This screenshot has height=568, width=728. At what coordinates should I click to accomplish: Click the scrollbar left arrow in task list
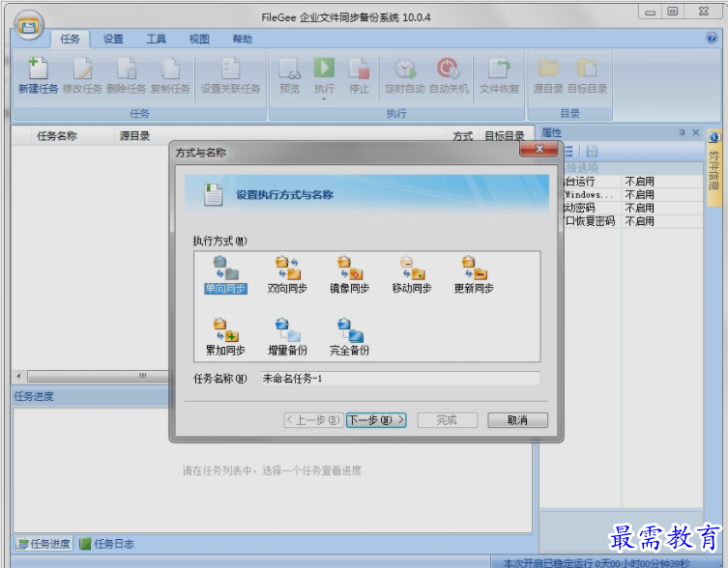point(18,376)
